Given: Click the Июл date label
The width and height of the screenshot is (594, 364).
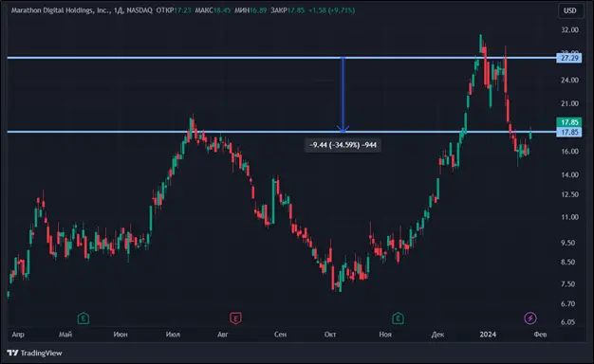Looking at the screenshot, I should 173,335.
